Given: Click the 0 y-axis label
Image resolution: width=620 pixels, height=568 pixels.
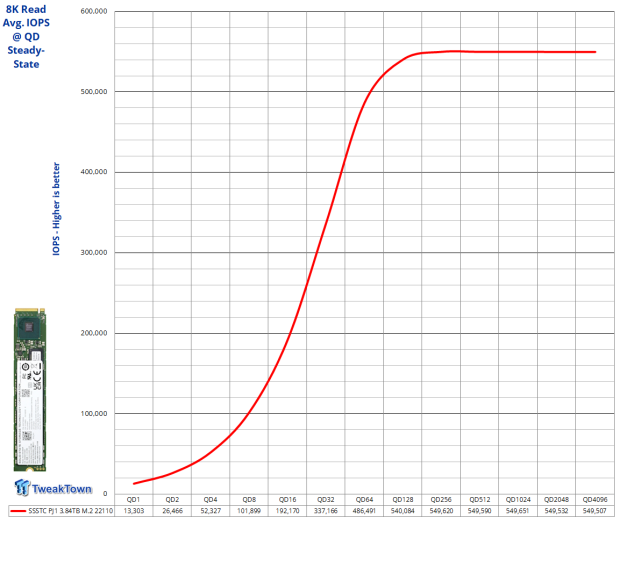Looking at the screenshot, I should click(x=105, y=493).
